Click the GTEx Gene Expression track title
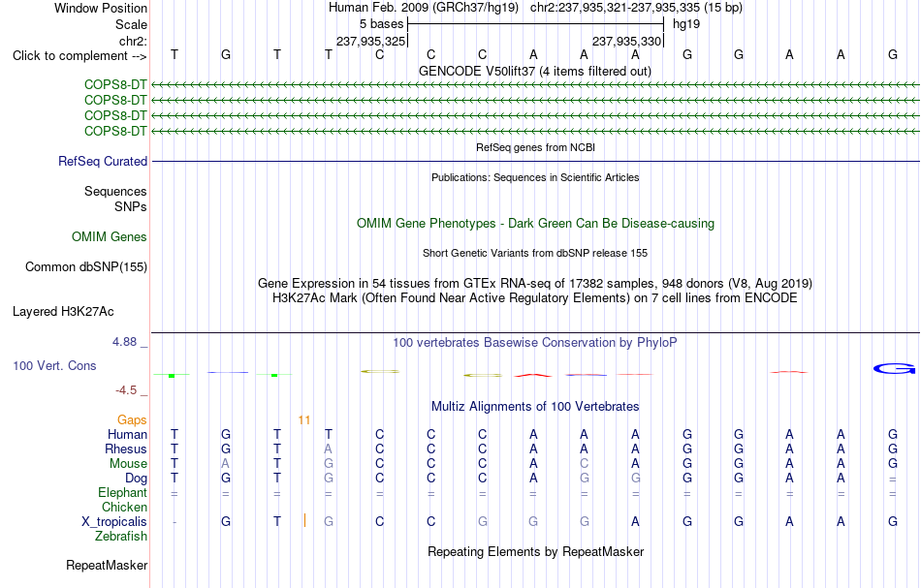921x588 pixels. coord(535,284)
